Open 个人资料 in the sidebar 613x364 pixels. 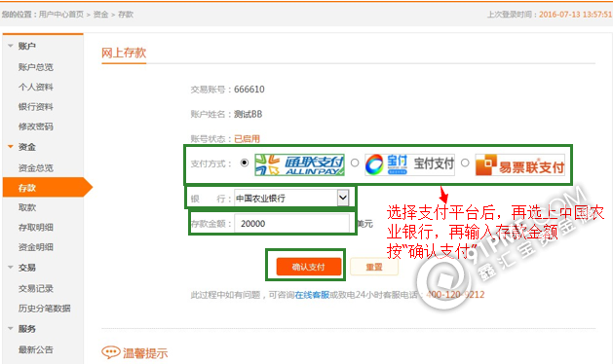click(x=36, y=87)
